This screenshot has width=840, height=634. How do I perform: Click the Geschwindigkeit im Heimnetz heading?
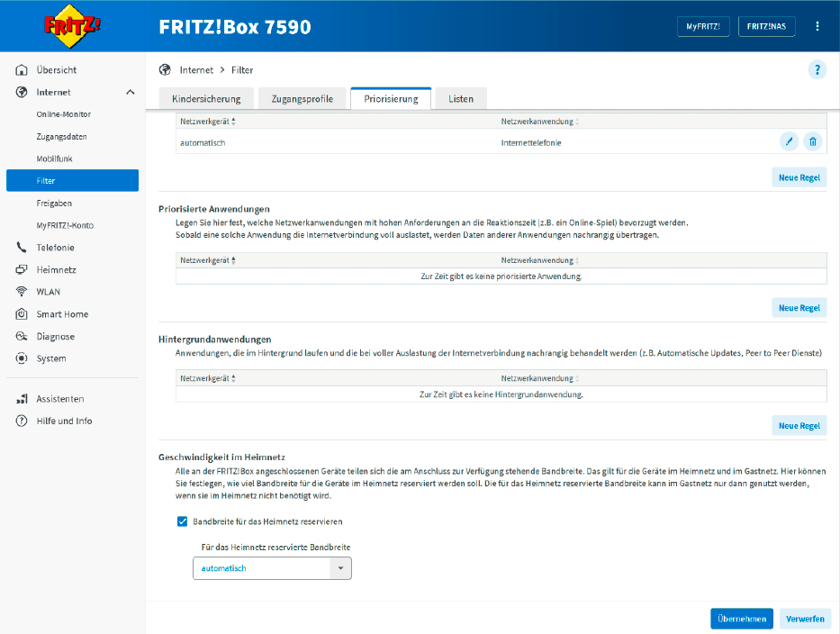point(221,457)
